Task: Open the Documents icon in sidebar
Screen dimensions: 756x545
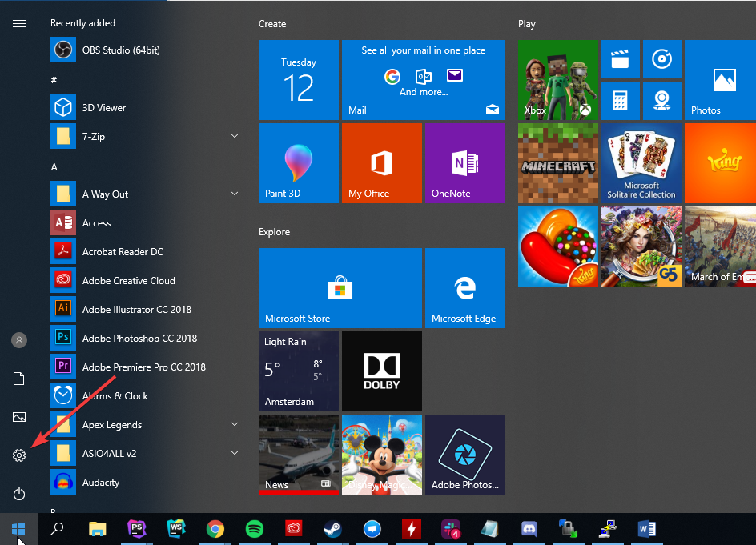Action: (x=19, y=379)
